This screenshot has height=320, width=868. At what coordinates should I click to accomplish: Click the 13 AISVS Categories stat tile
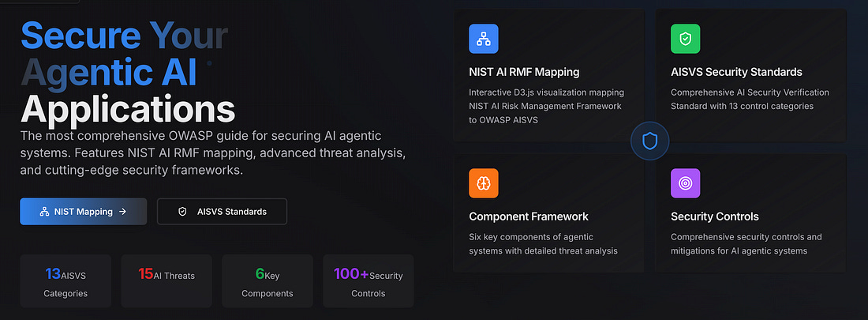(65, 281)
